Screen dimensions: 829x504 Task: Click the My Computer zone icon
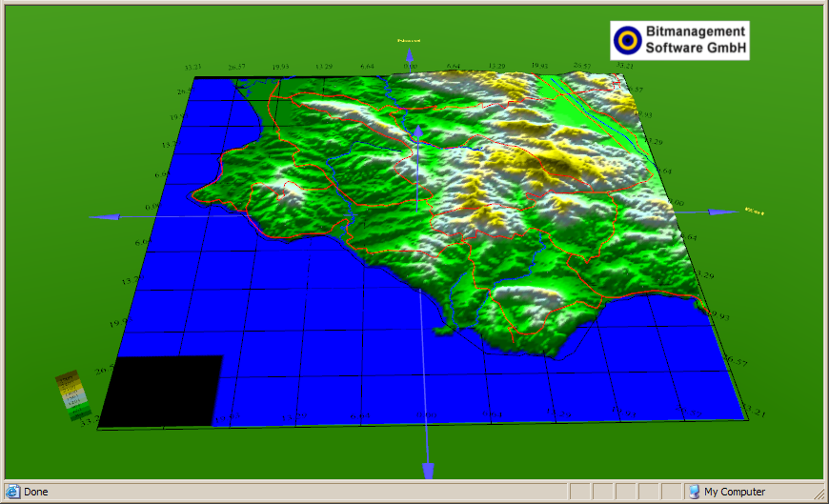click(x=695, y=492)
